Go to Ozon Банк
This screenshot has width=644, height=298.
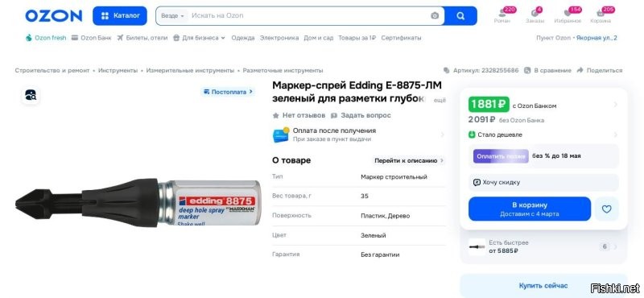tap(92, 38)
